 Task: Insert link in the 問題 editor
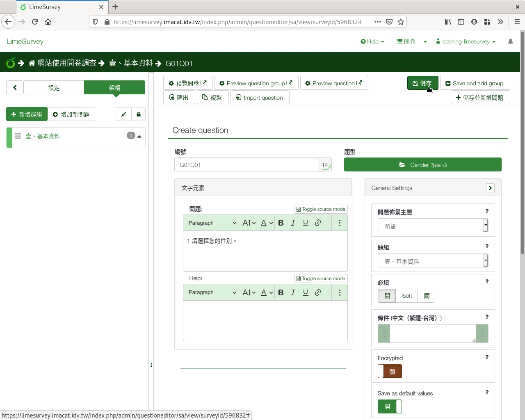tap(318, 223)
